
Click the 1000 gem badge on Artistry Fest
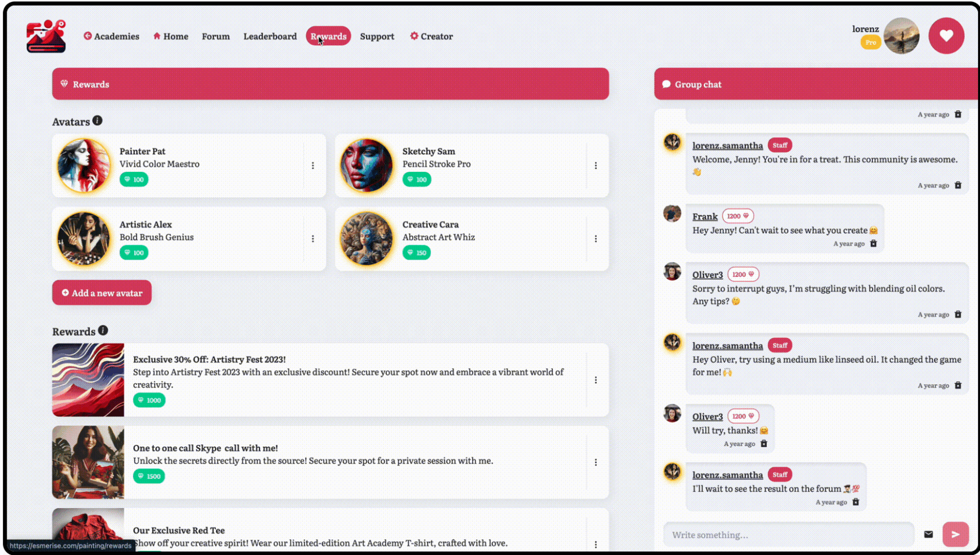149,400
